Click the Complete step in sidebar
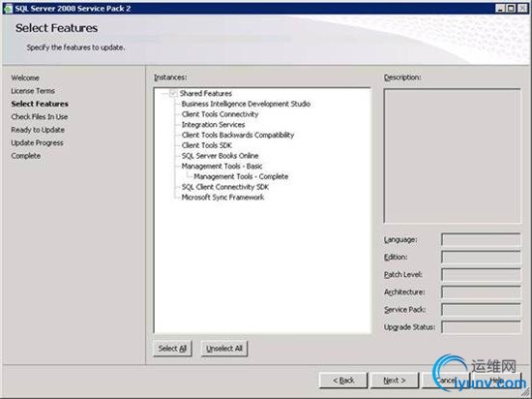The width and height of the screenshot is (532, 399). 26,156
